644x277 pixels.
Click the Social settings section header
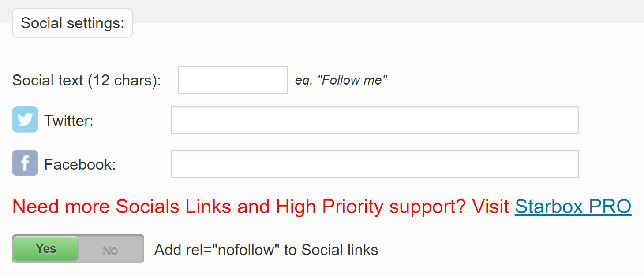[72, 23]
